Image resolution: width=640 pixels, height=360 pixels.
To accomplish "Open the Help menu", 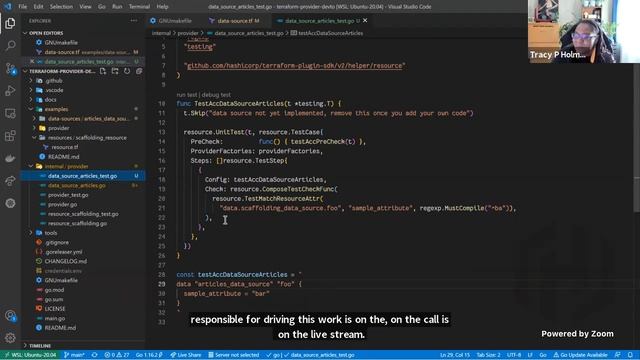I will pyautogui.click(x=162, y=7).
